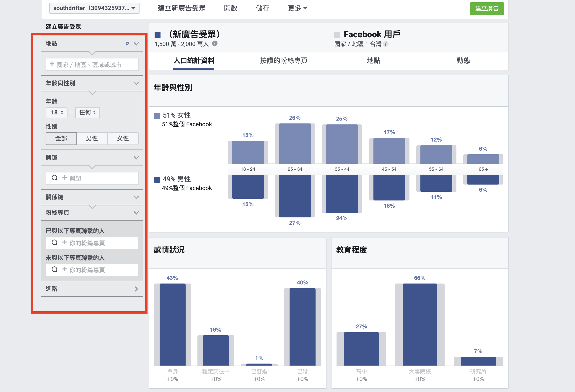Collapse the 興趣 section chevron
Image resolution: width=575 pixels, height=392 pixels.
(x=136, y=157)
